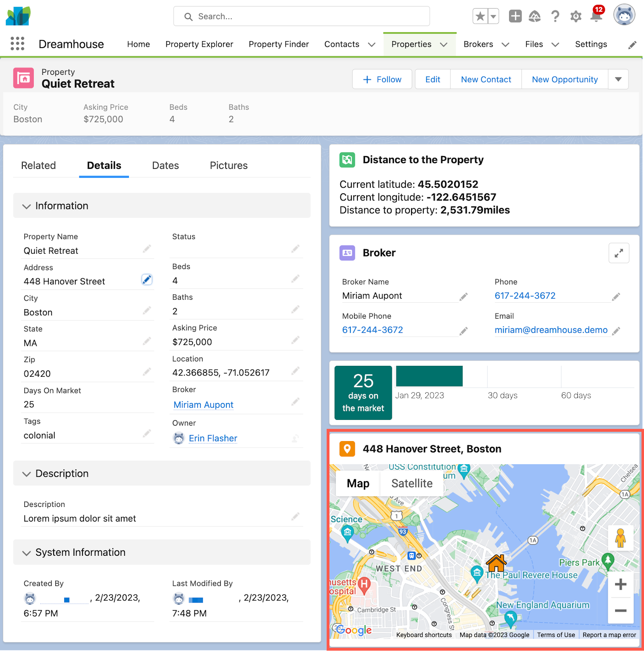
Task: Open the Google logo on the map
Action: point(353,630)
